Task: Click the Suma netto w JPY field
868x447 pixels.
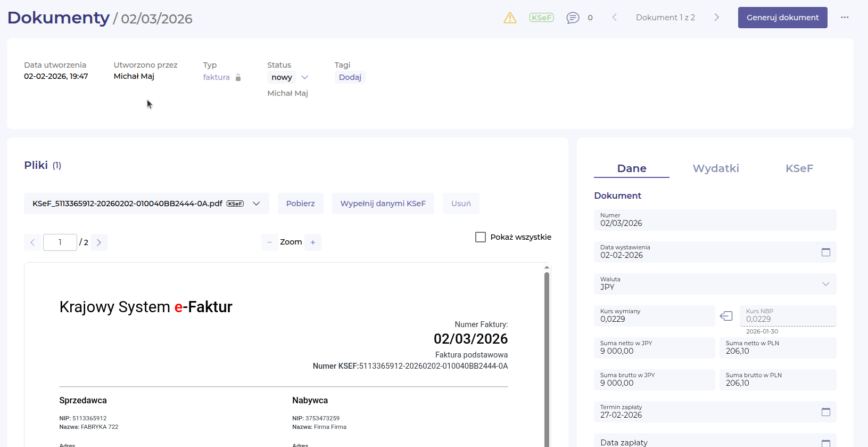Action: pyautogui.click(x=655, y=348)
